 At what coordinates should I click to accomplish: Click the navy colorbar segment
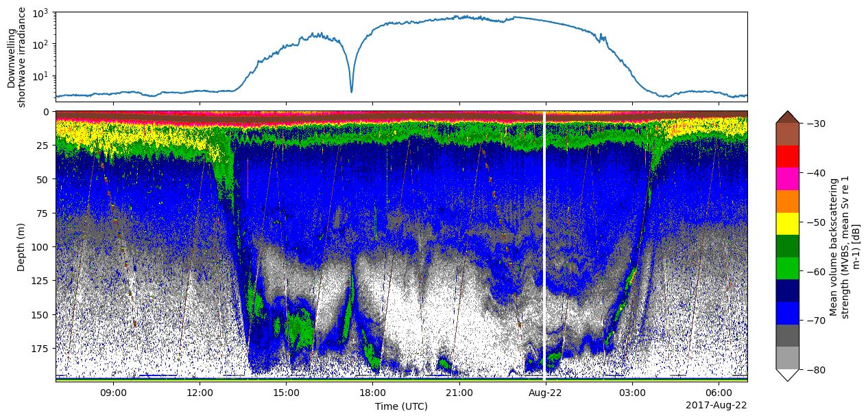(787, 291)
